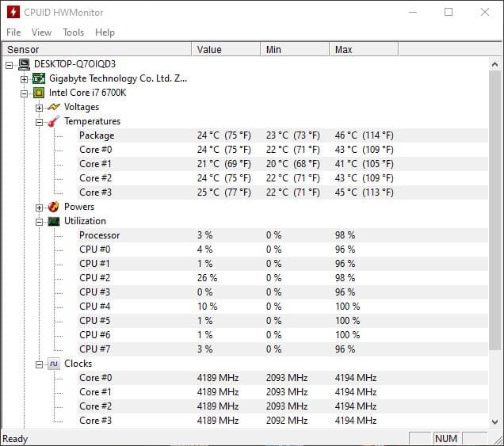The height and width of the screenshot is (446, 504).
Task: Click the Voltages lightning wave icon
Action: [54, 107]
